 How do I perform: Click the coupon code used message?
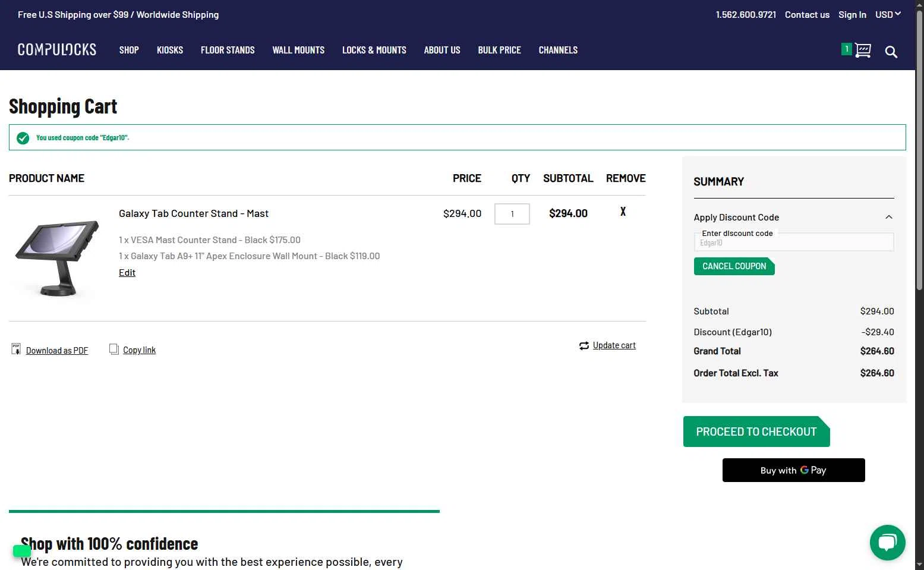(x=83, y=138)
